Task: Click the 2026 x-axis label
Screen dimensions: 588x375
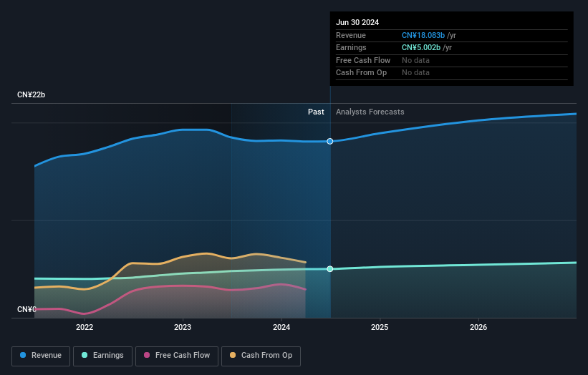Action: point(478,327)
